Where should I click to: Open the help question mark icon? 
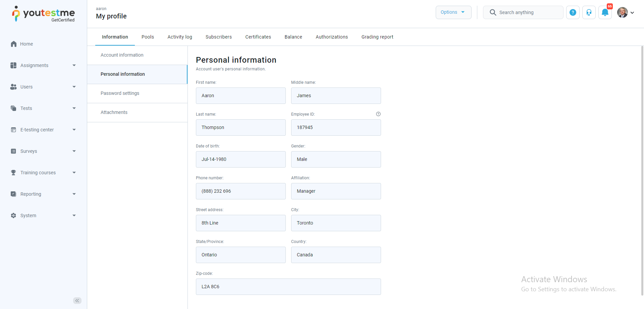click(573, 13)
